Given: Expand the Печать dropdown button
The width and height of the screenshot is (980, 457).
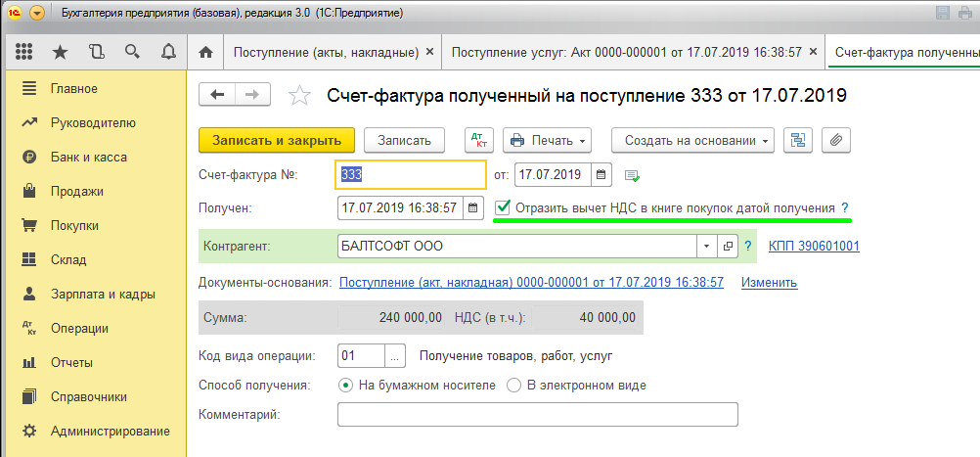Looking at the screenshot, I should click(x=548, y=141).
